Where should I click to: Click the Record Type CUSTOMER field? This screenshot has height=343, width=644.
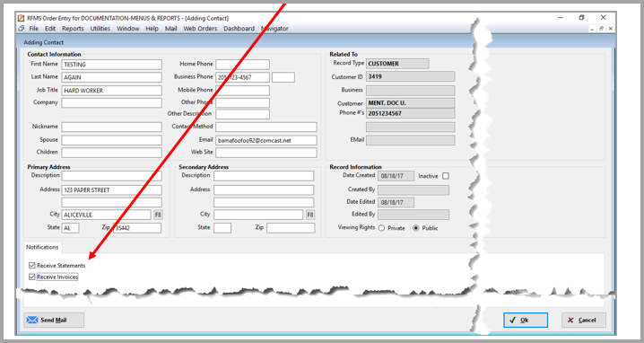(397, 64)
